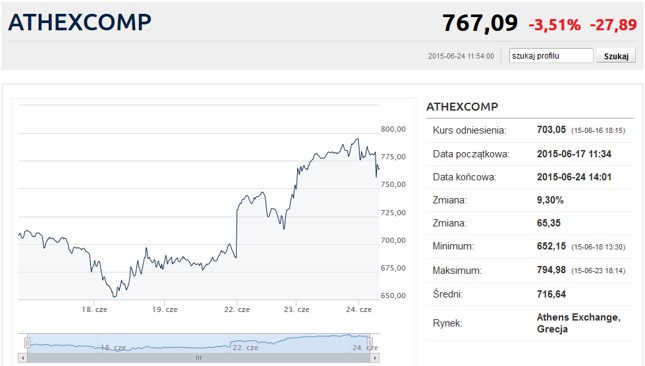Screen dimensions: 645x366
Task: Click the '22. cze' x-axis label on chart
Action: click(x=237, y=309)
